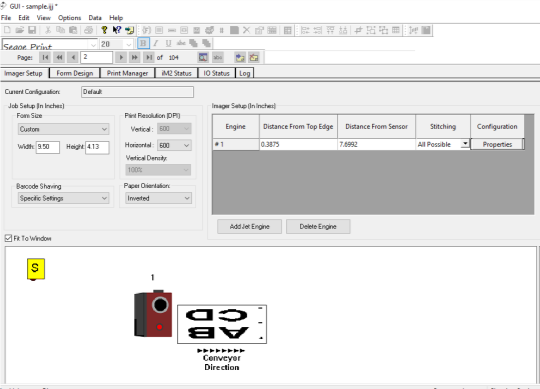Open the Barcode Shaving dropdown

[63, 198]
